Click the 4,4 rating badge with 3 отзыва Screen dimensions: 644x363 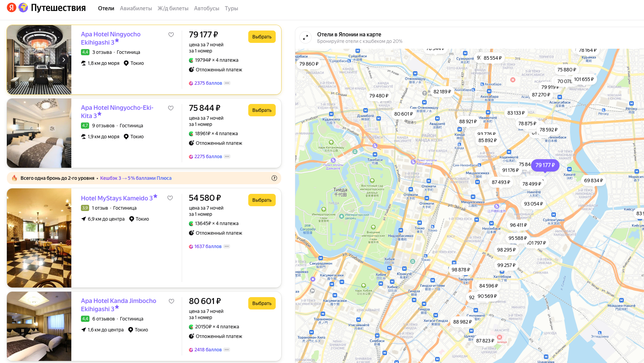coord(85,52)
